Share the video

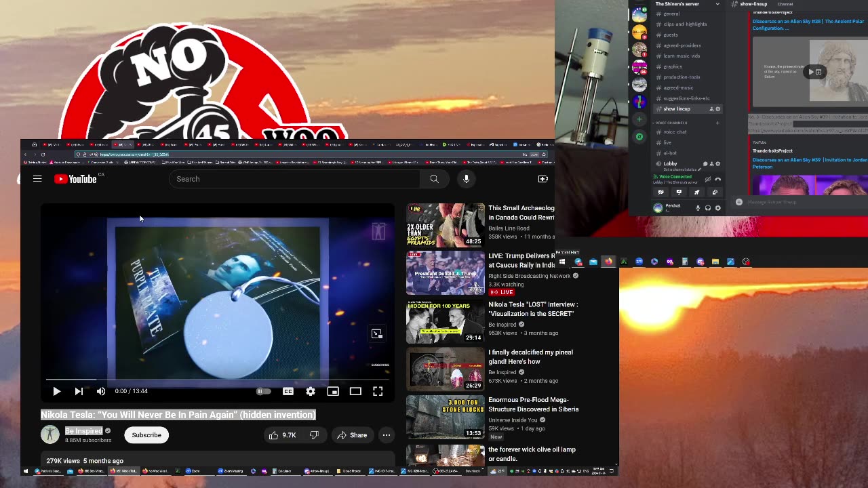tap(352, 435)
